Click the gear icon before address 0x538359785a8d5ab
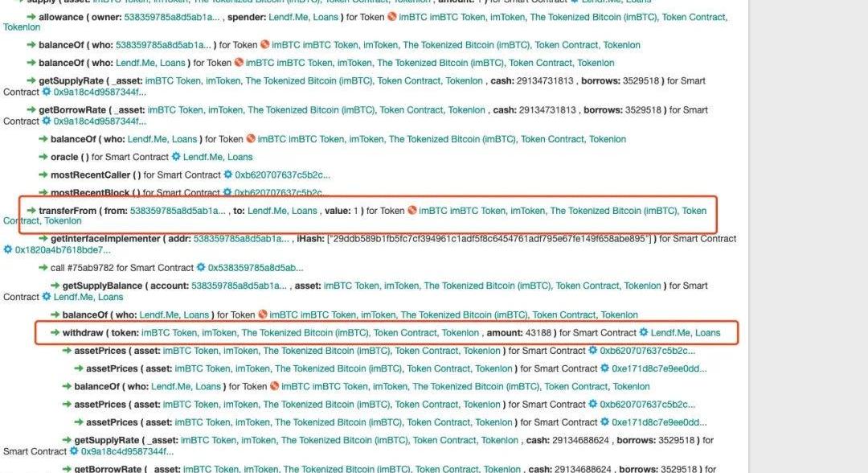The height and width of the screenshot is (473, 868). [x=202, y=268]
